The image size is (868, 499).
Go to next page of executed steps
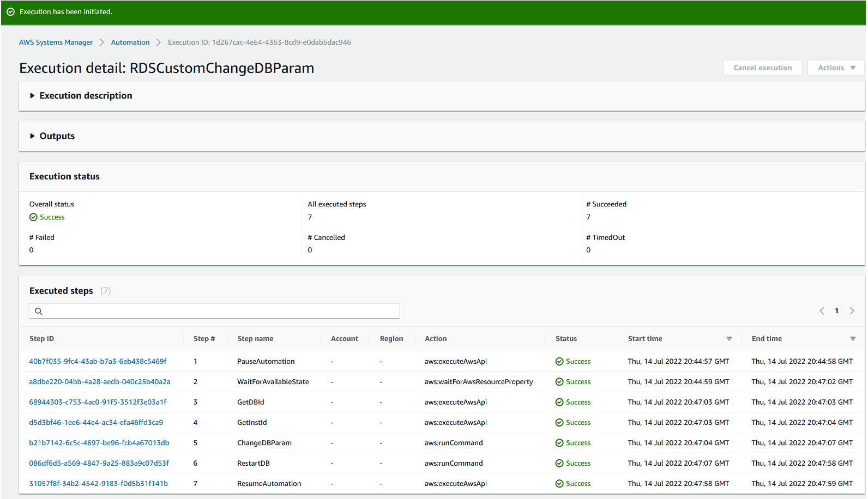pyautogui.click(x=852, y=311)
